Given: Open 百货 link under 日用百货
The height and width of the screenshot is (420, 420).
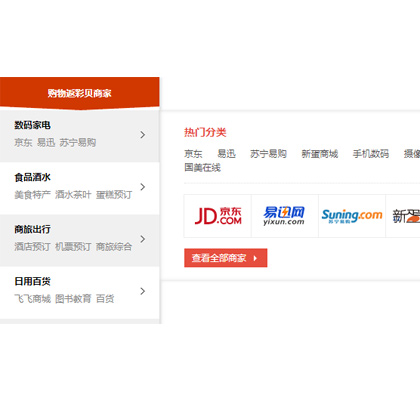Looking at the screenshot, I should pos(105,299).
